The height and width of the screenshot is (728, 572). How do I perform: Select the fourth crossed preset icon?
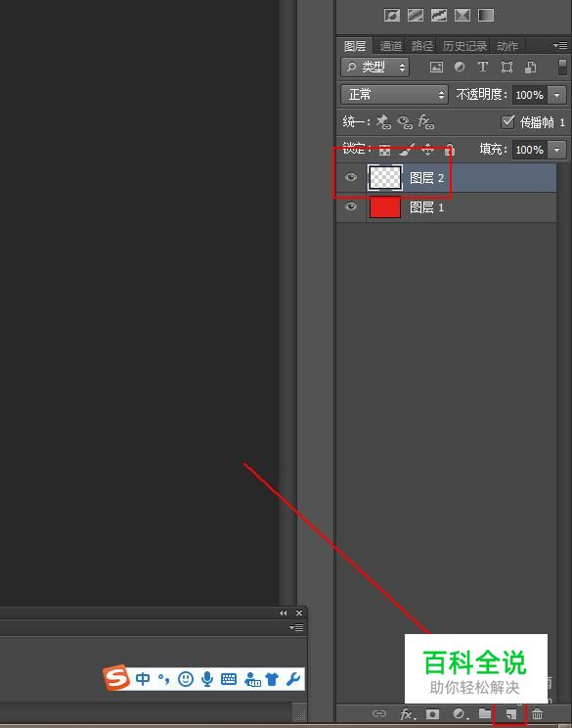(x=462, y=16)
